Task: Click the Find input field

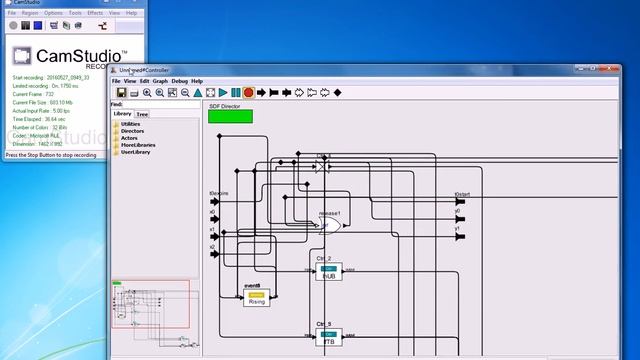Action: pos(162,104)
